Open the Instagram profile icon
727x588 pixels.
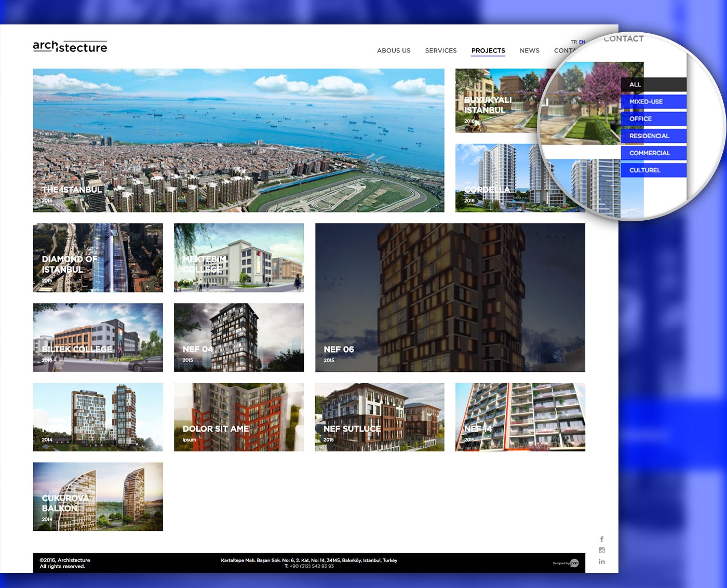602,551
